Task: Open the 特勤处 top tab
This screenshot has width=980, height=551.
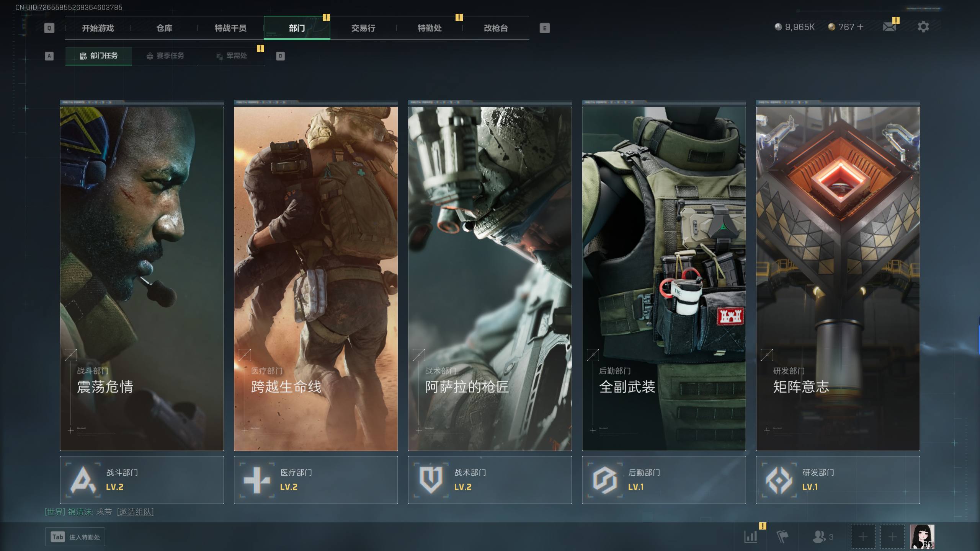Action: tap(429, 28)
